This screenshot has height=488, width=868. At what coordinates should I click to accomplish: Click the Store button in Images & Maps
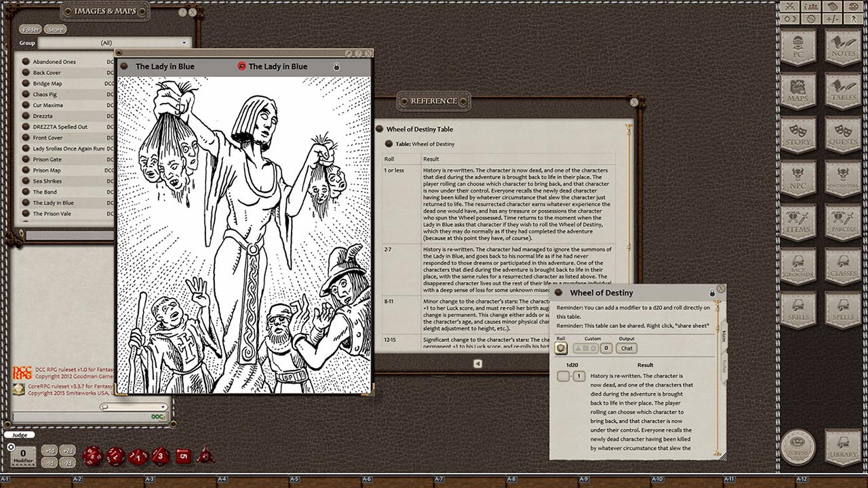56,30
